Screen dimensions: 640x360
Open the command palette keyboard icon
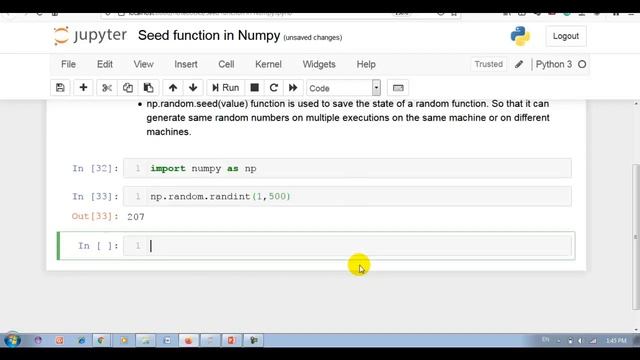(x=398, y=88)
